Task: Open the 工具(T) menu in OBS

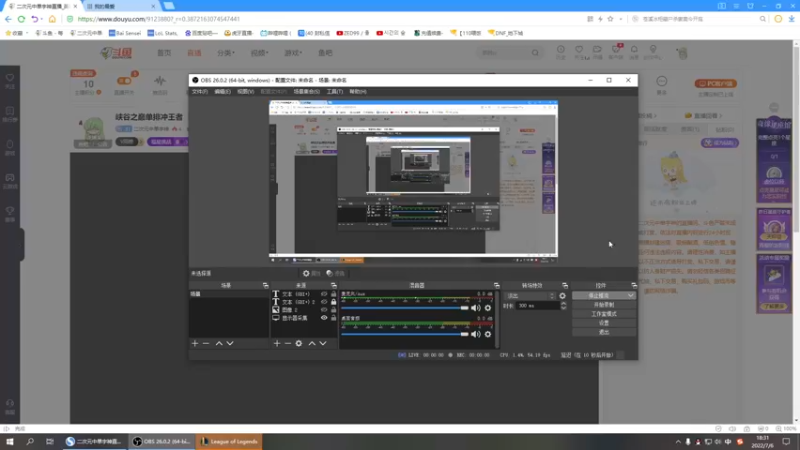Action: 335,92
